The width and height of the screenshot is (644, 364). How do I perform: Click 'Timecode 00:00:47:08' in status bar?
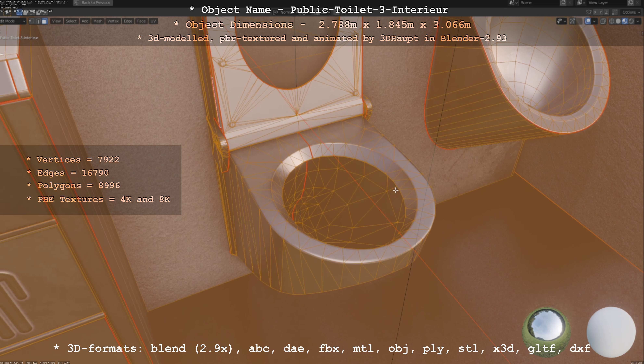pos(12,363)
